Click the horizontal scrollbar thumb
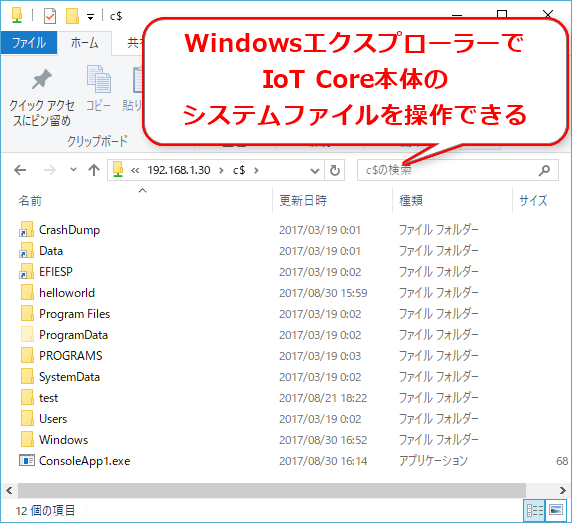 click(x=272, y=491)
